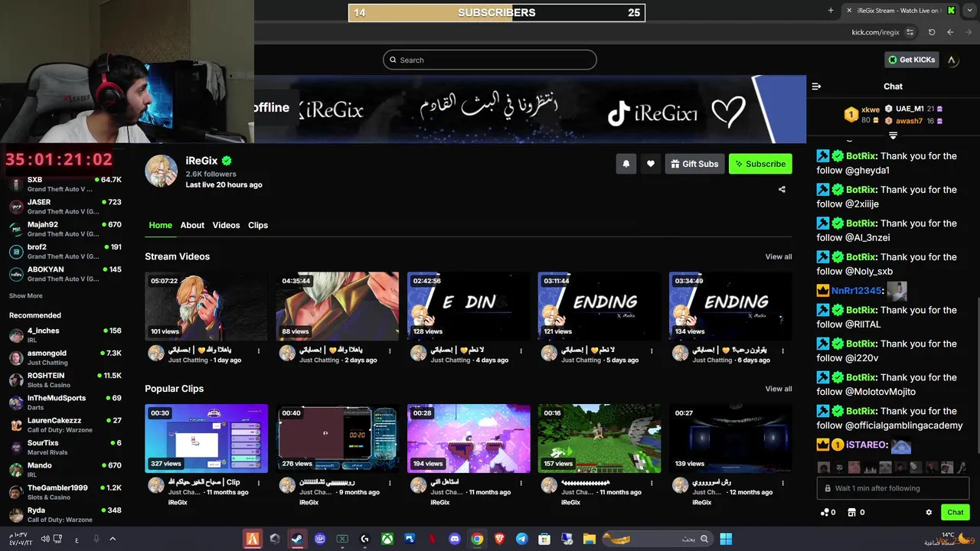Open options menu for the 00:28 clip
Image resolution: width=980 pixels, height=551 pixels.
pos(521,484)
